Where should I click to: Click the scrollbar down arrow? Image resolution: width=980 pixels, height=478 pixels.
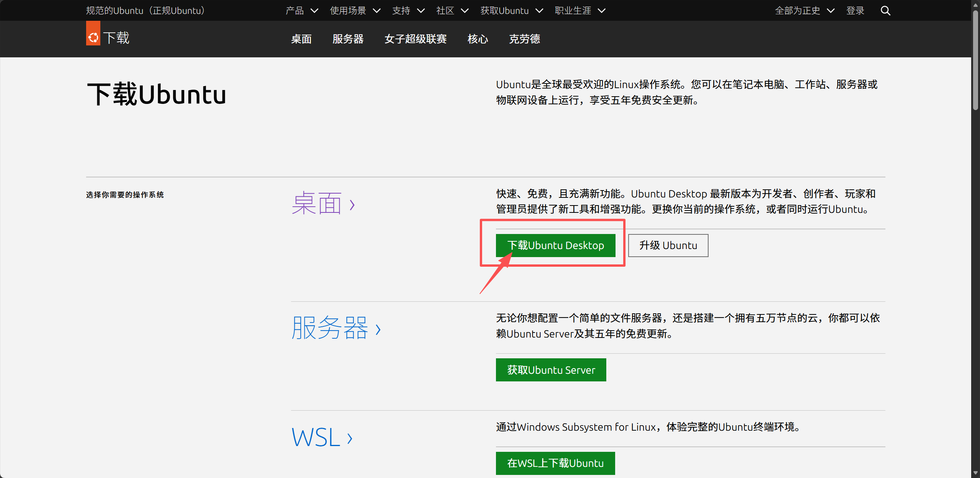pyautogui.click(x=975, y=473)
